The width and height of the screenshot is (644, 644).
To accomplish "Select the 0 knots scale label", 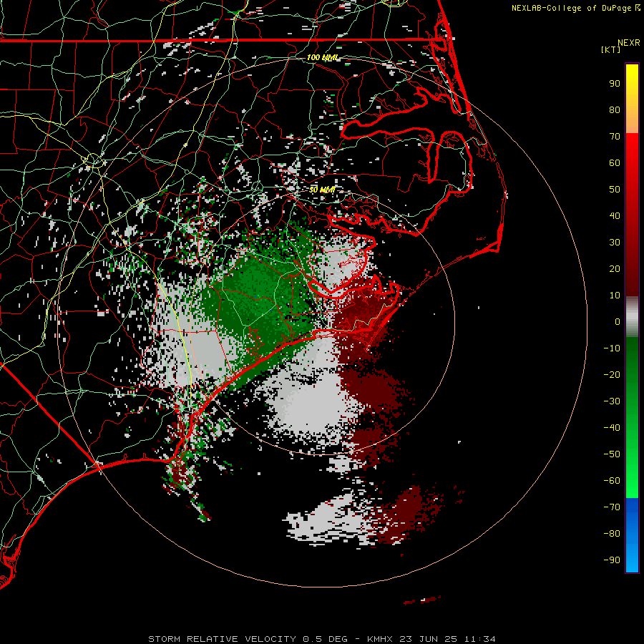I will click(x=618, y=321).
